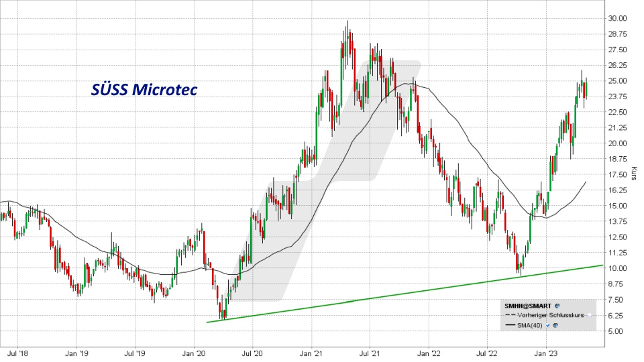Toggle the Vorheriger Schlusskurs checkbox
Image resolution: width=644 pixels, height=362 pixels.
[590, 315]
